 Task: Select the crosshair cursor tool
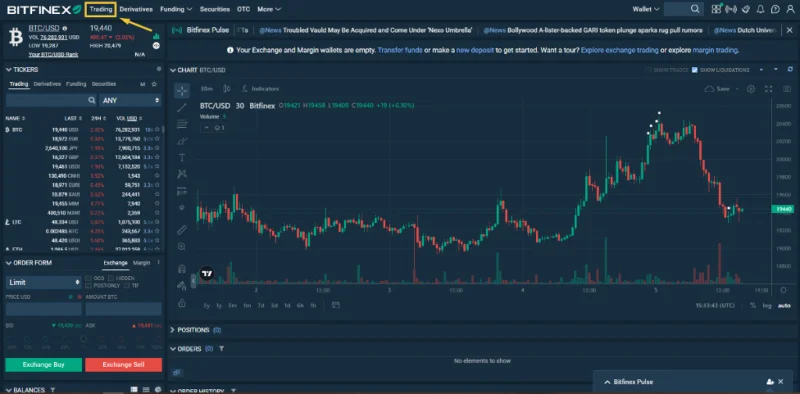pos(182,91)
